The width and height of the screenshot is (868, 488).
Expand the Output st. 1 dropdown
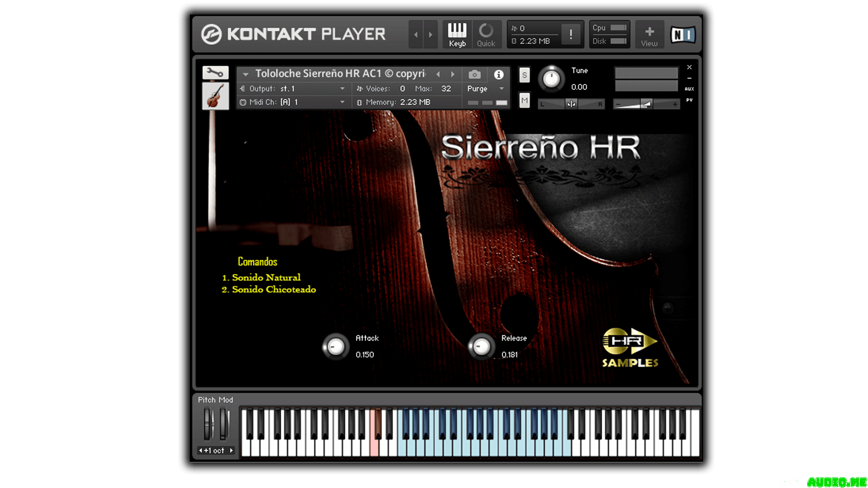tap(342, 89)
